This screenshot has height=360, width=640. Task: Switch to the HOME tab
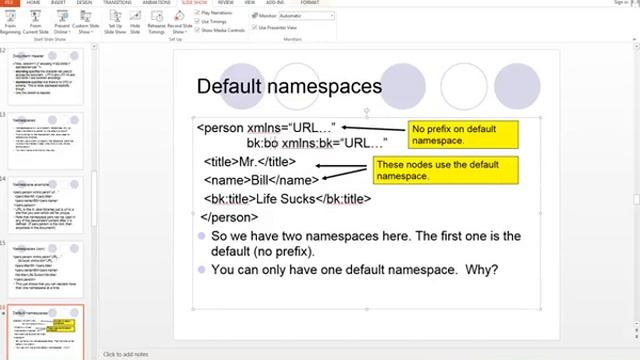point(33,2)
